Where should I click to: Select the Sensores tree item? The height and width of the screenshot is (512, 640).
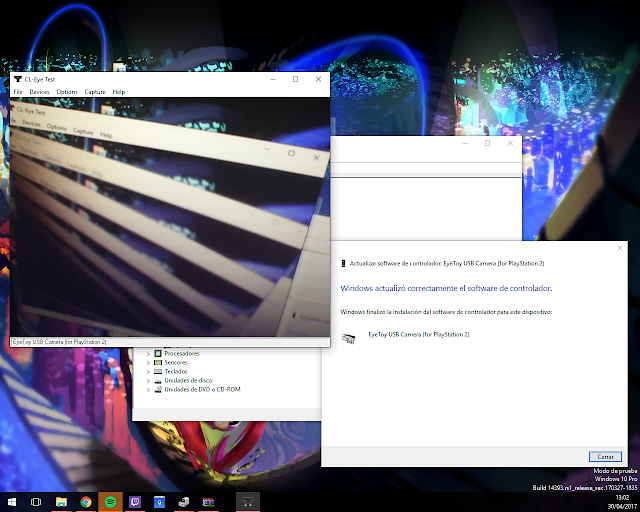[176, 363]
